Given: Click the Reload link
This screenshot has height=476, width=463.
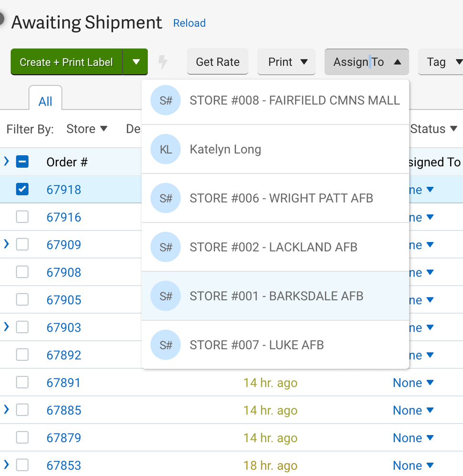Looking at the screenshot, I should tap(189, 23).
